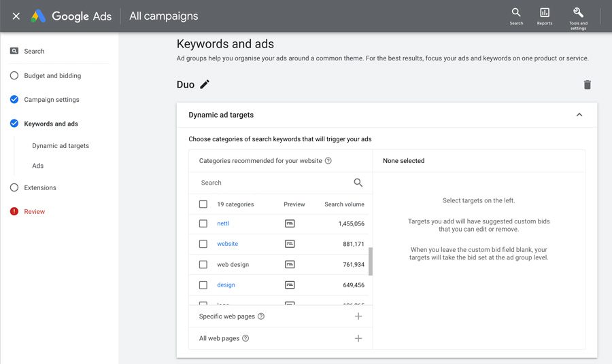Collapse the Dynamic ad targets panel
Image resolution: width=612 pixels, height=364 pixels.
point(579,115)
